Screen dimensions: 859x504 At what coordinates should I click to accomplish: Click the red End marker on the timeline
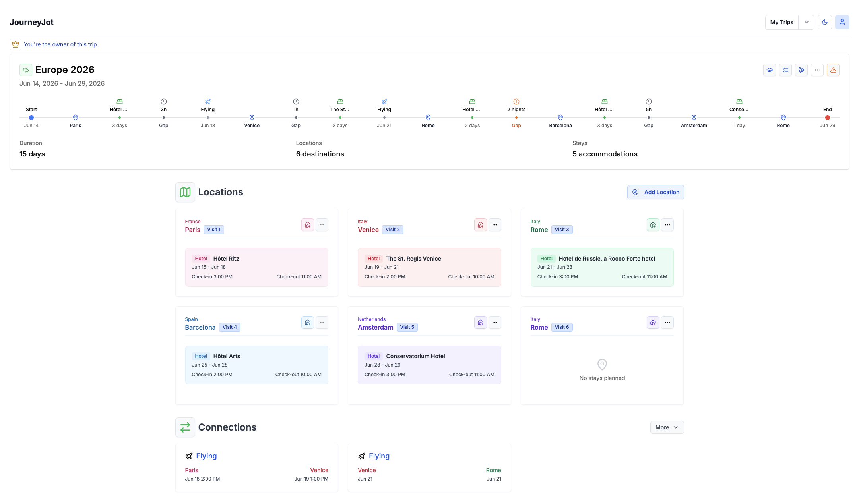point(827,118)
